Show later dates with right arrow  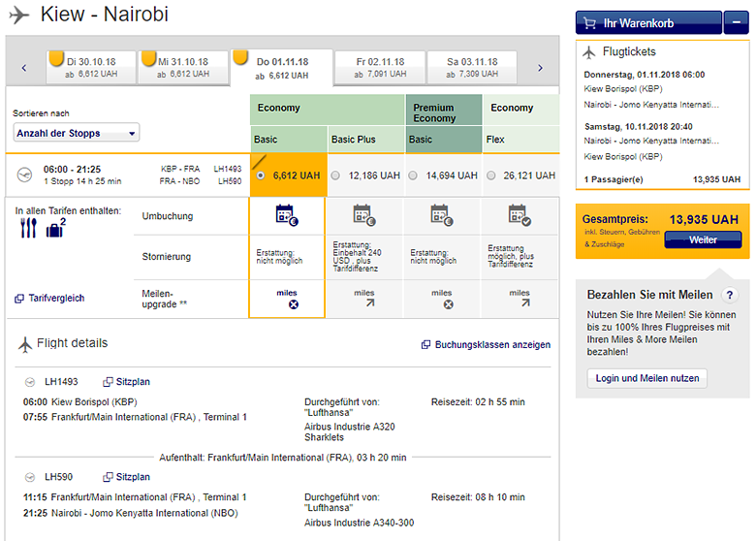click(540, 68)
